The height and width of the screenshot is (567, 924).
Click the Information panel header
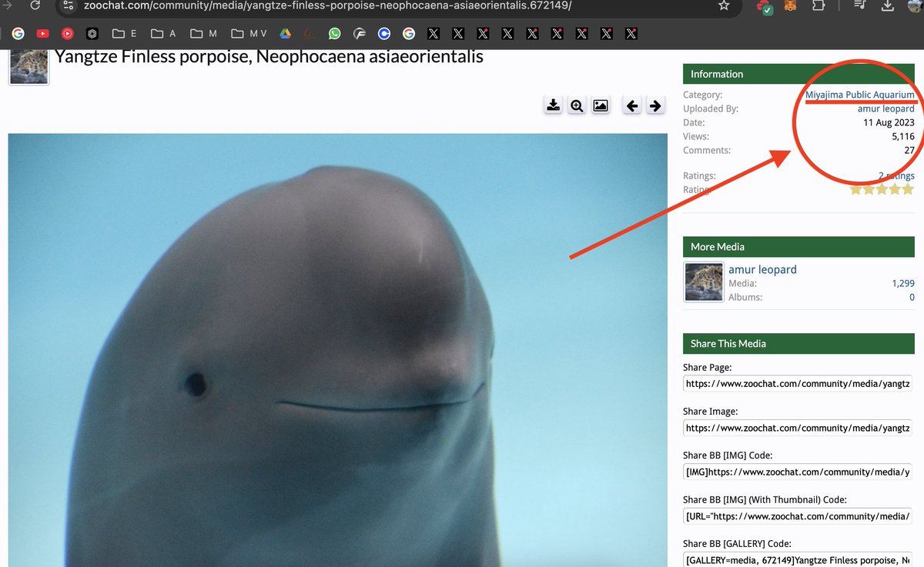[799, 74]
